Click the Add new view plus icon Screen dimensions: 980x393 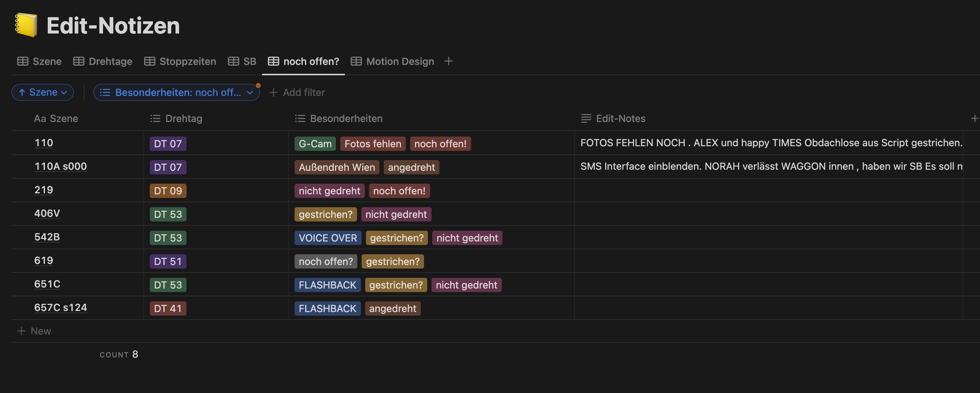(449, 61)
